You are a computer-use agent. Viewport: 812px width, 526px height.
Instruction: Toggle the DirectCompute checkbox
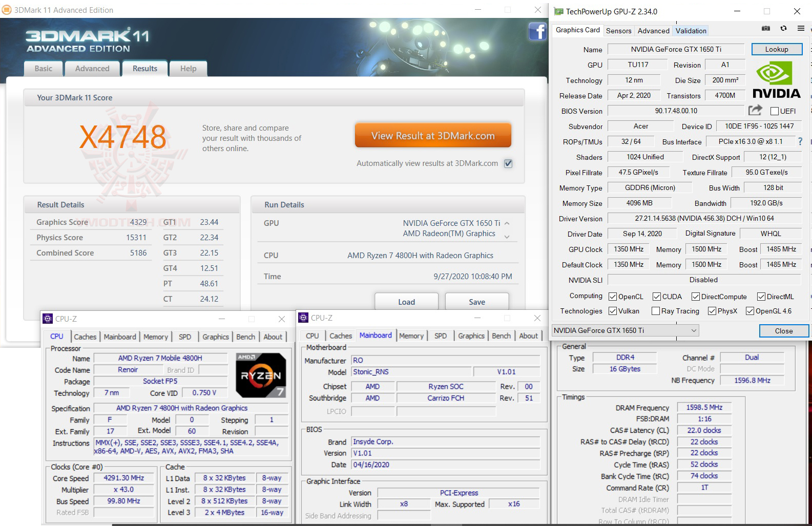click(696, 297)
